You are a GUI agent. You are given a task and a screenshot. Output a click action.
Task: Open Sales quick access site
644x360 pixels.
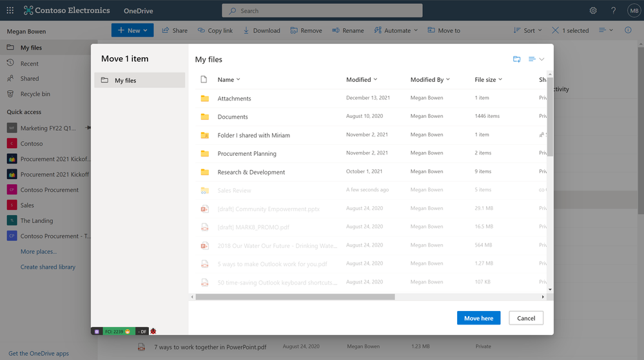(x=27, y=205)
